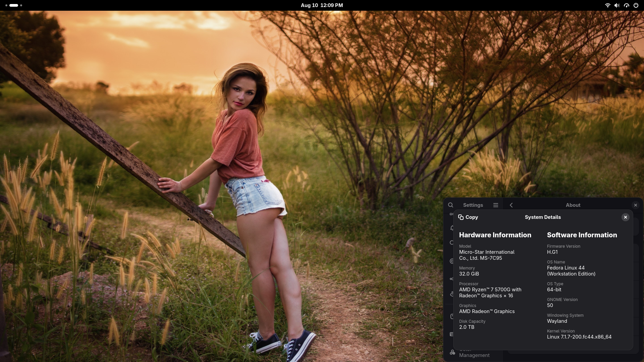Click the "Software Information" heading
The image size is (644, 362).
[582, 235]
